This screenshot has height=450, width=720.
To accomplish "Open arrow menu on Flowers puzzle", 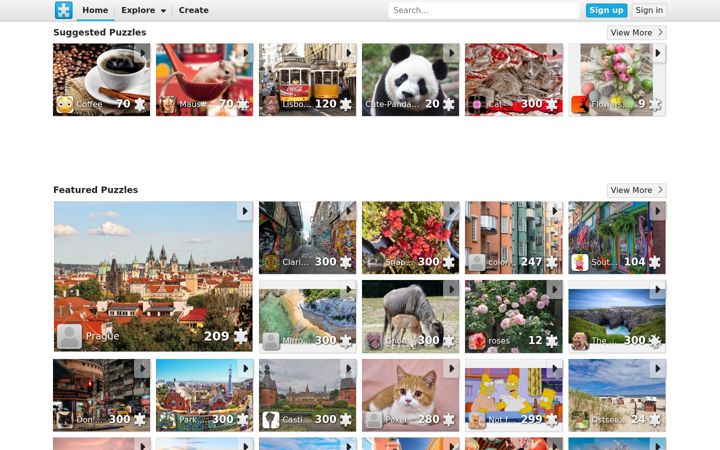I will 658,53.
